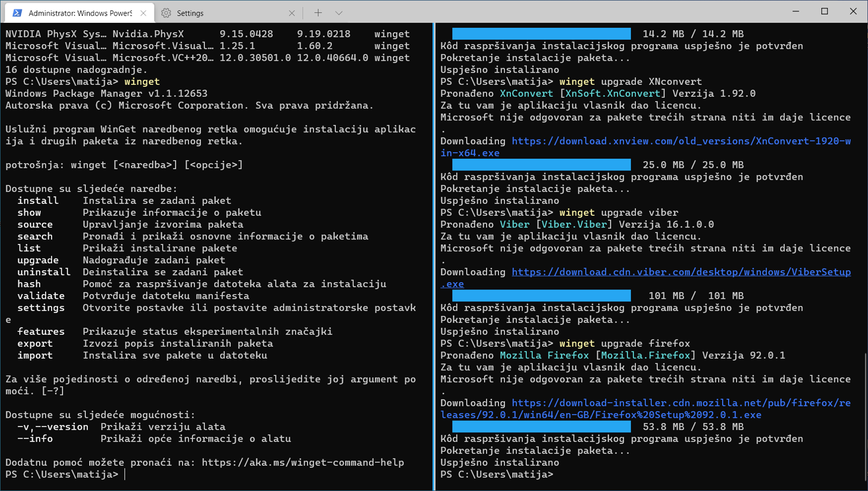
Task: Click the 'validate' command in the help list
Action: click(x=41, y=296)
